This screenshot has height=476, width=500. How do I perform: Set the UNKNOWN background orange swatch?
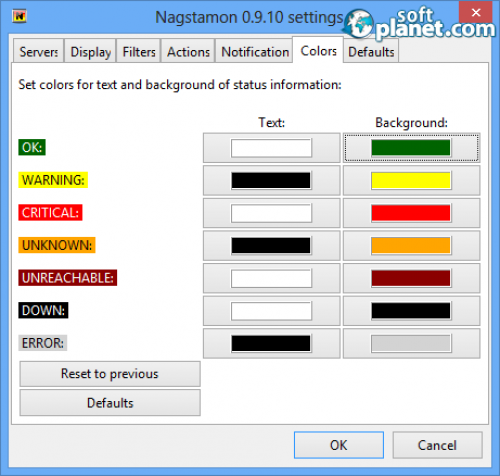411,245
